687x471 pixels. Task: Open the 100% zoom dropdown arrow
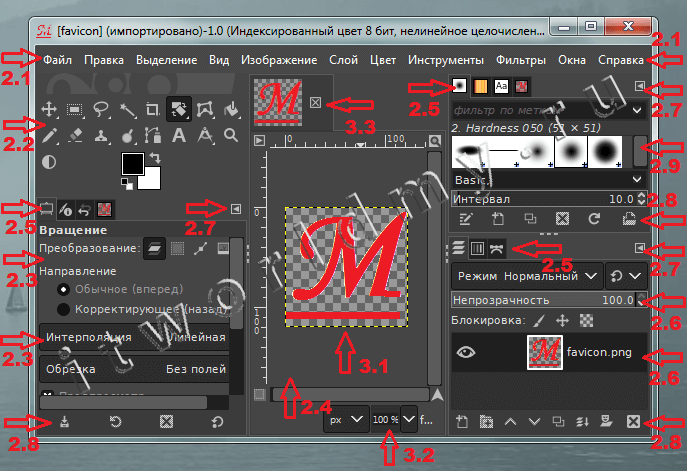click(x=409, y=419)
